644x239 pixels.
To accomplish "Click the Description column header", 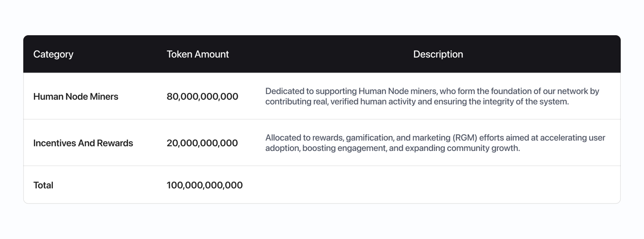I will (438, 54).
